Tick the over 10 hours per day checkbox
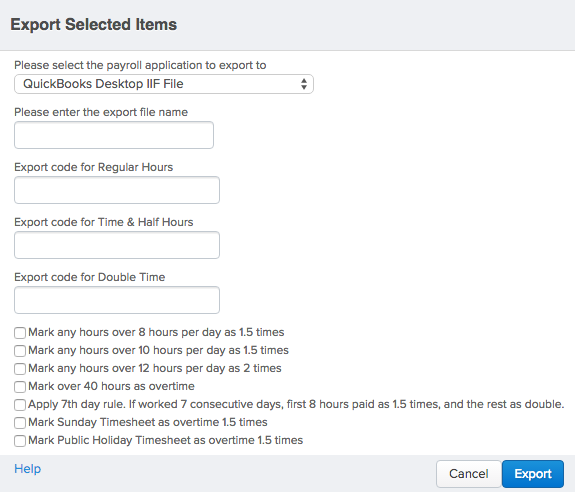Viewport: 575px width, 492px height. point(20,351)
